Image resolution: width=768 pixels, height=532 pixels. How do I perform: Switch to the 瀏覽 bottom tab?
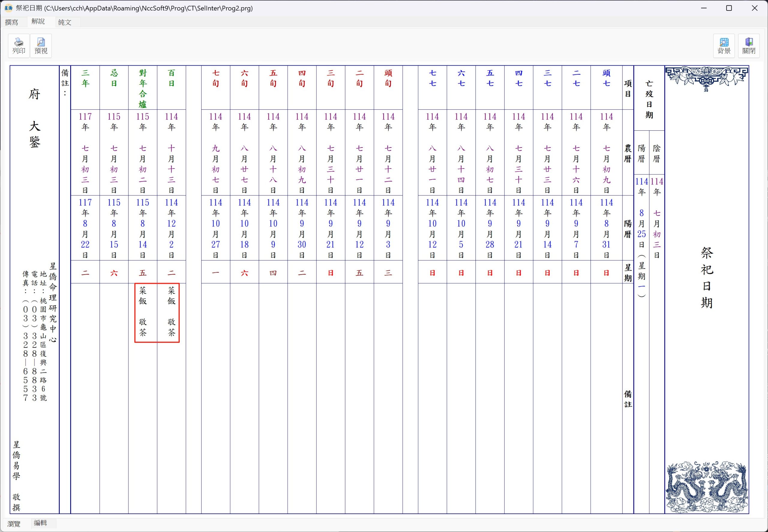14,524
